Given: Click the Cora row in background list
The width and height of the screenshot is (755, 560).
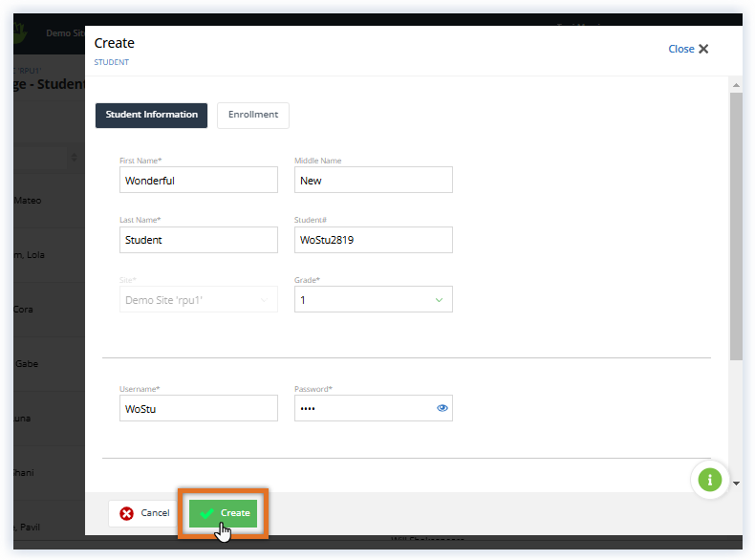Looking at the screenshot, I should click(49, 310).
